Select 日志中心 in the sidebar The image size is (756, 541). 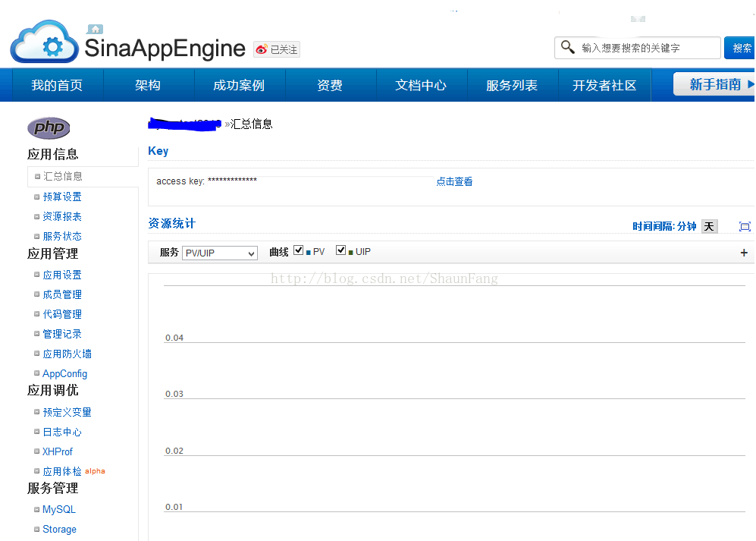(x=61, y=431)
